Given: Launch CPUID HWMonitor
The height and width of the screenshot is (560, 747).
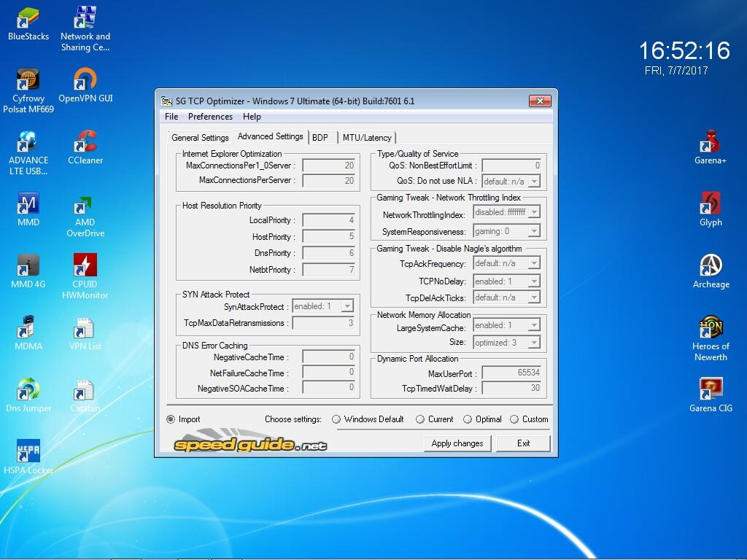Looking at the screenshot, I should pos(85,264).
